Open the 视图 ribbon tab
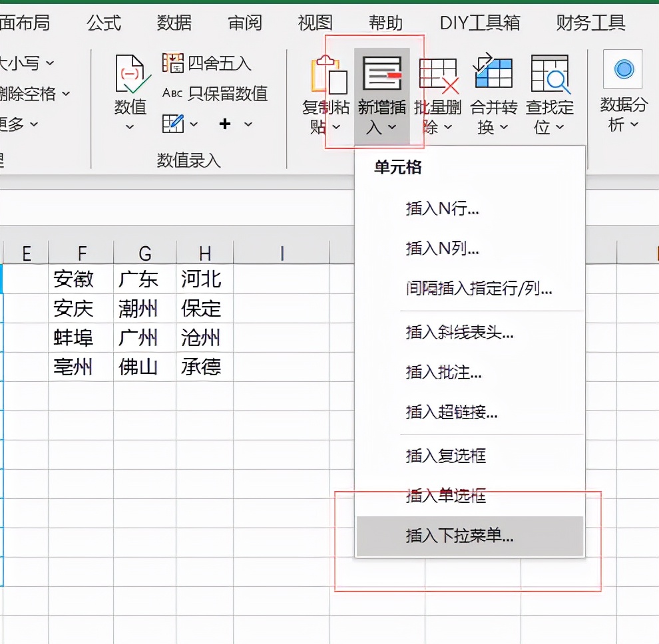659x644 pixels. tap(316, 23)
